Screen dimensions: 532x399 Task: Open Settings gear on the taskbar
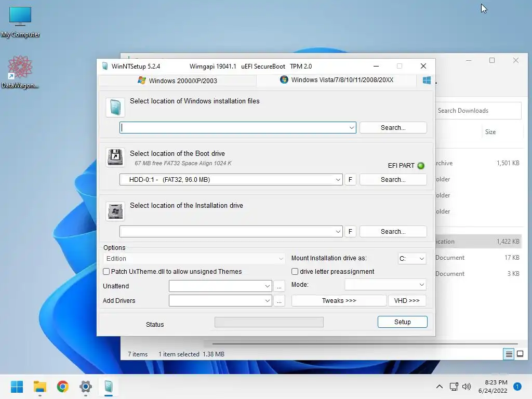86,387
